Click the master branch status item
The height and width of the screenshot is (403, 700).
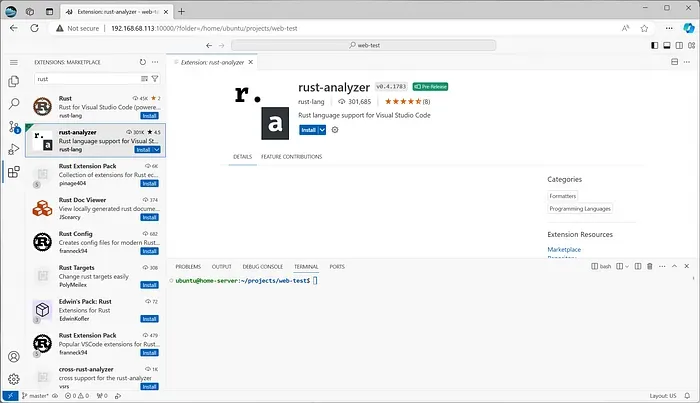click(x=35, y=396)
